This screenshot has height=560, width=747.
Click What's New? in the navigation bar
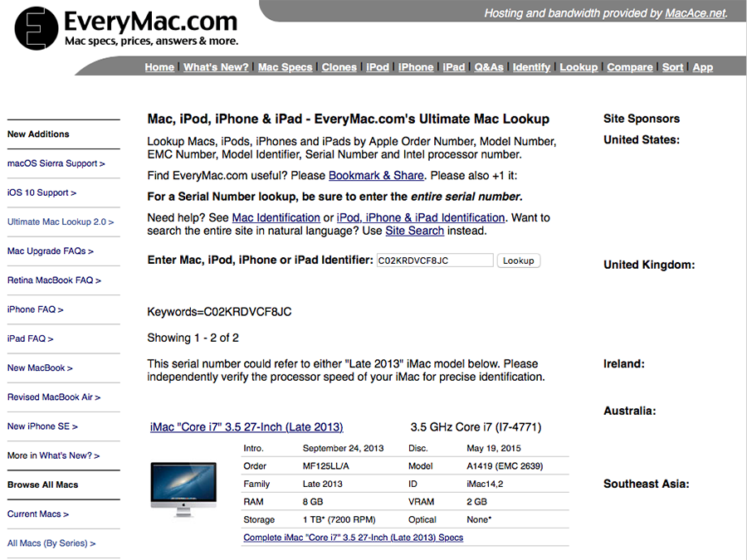216,67
